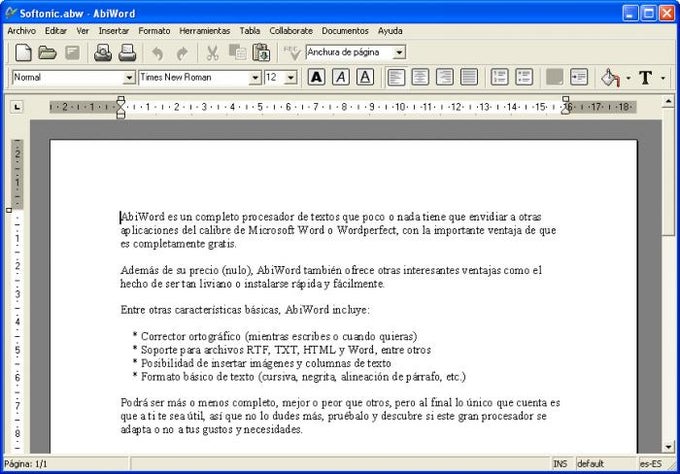Click the vertical scrollbar thumb
Image resolution: width=680 pixels, height=474 pixels.
pyautogui.click(x=668, y=172)
